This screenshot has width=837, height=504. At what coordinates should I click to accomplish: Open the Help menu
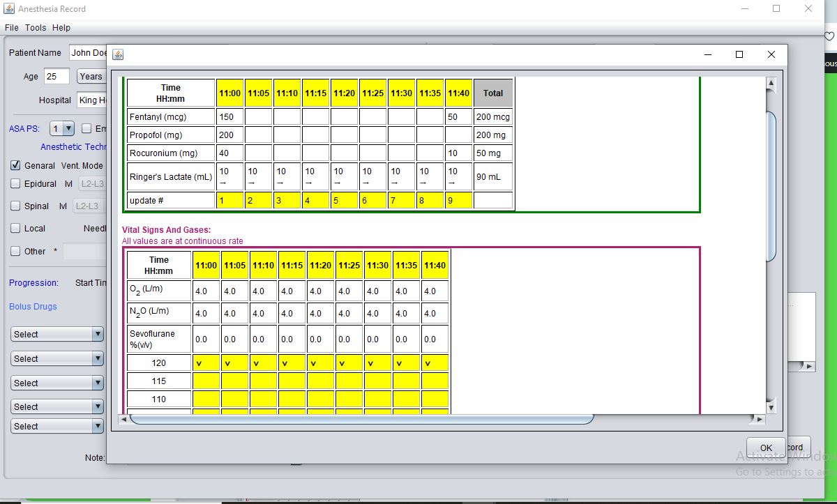61,28
